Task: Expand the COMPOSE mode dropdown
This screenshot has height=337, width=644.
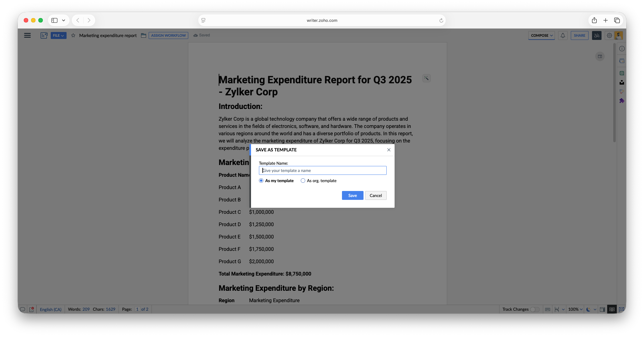Action: pos(541,35)
